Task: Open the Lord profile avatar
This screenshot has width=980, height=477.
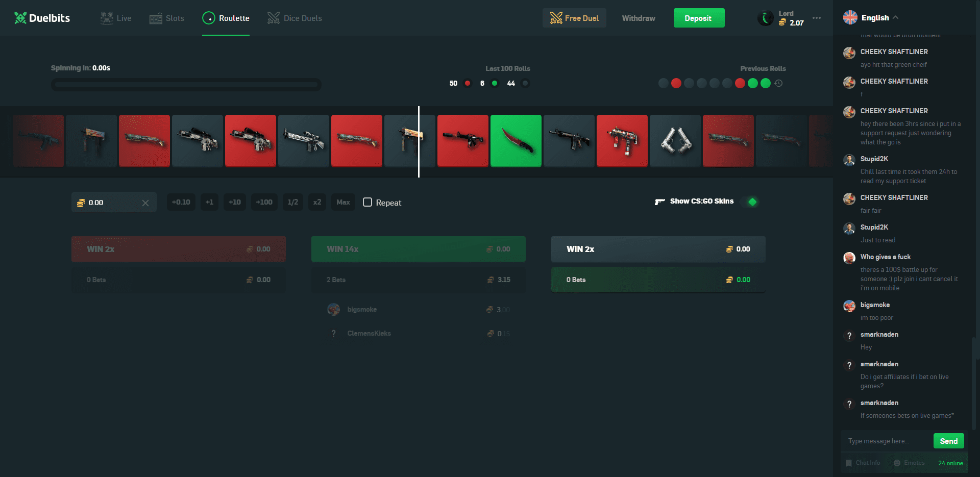Action: pos(765,18)
